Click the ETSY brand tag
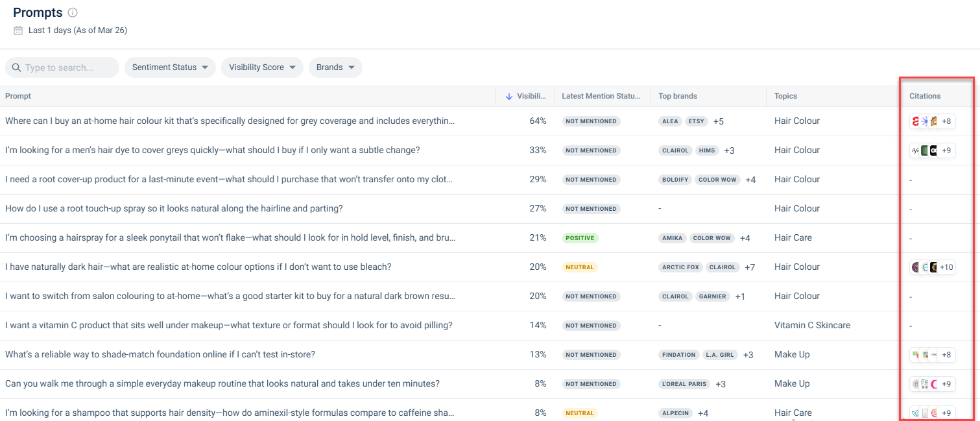 (x=696, y=121)
